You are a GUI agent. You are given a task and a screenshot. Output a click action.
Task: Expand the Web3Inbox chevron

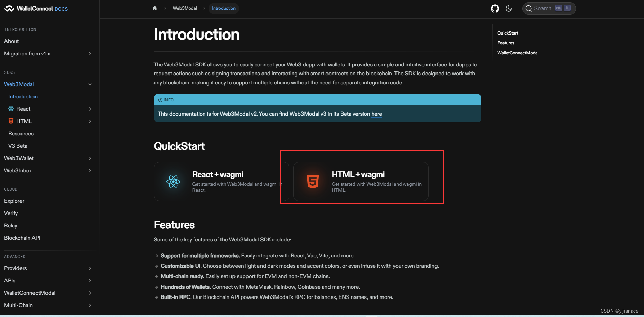tap(90, 171)
